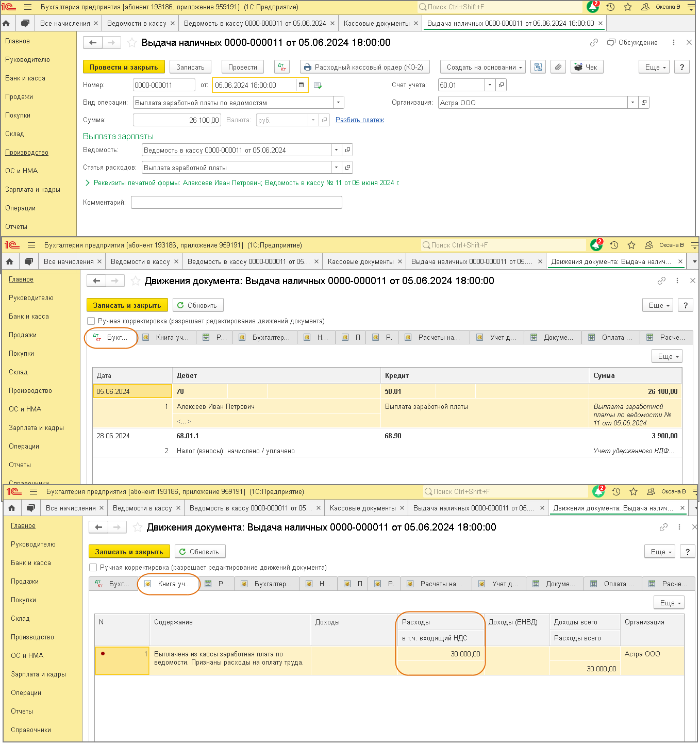Open the three-dots more menu in the top window
Screen dimensions: 700x744
tap(674, 43)
